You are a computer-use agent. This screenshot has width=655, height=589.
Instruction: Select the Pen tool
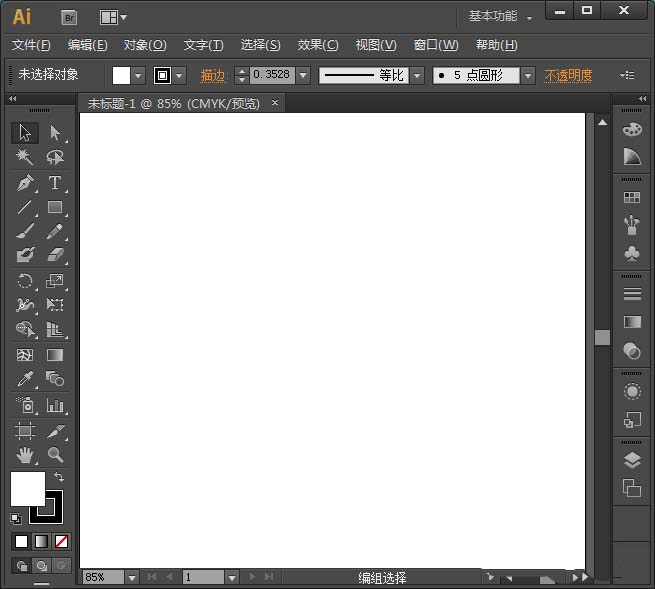coord(25,183)
